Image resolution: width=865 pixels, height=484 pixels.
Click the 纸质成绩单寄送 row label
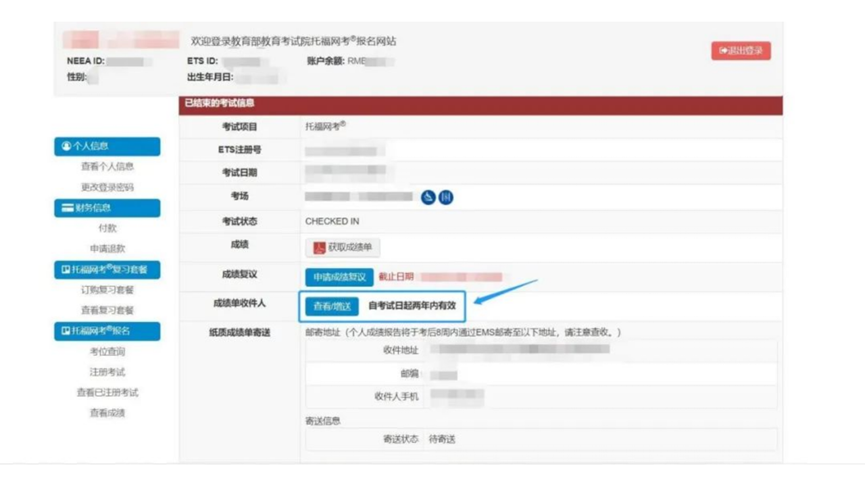[x=239, y=332]
